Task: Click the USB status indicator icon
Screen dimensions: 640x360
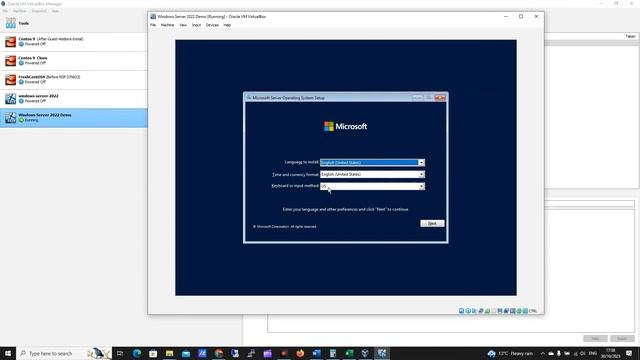Action: [487, 311]
